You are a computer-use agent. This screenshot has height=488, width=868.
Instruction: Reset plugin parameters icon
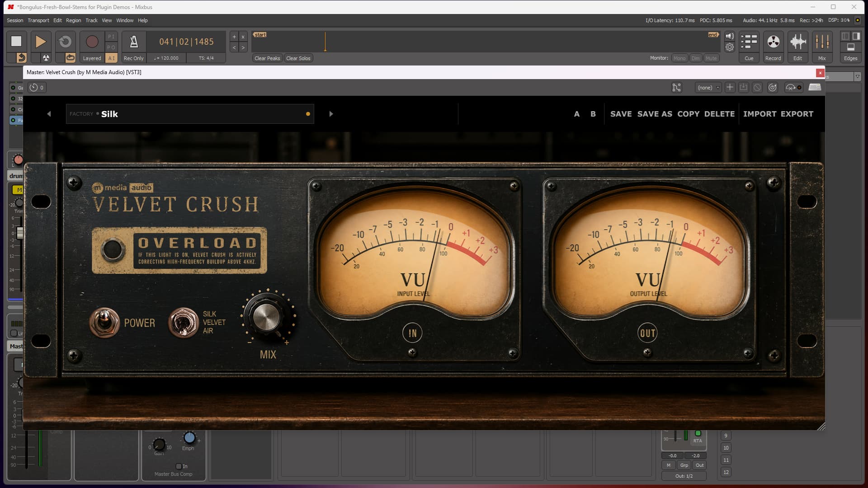click(x=773, y=88)
